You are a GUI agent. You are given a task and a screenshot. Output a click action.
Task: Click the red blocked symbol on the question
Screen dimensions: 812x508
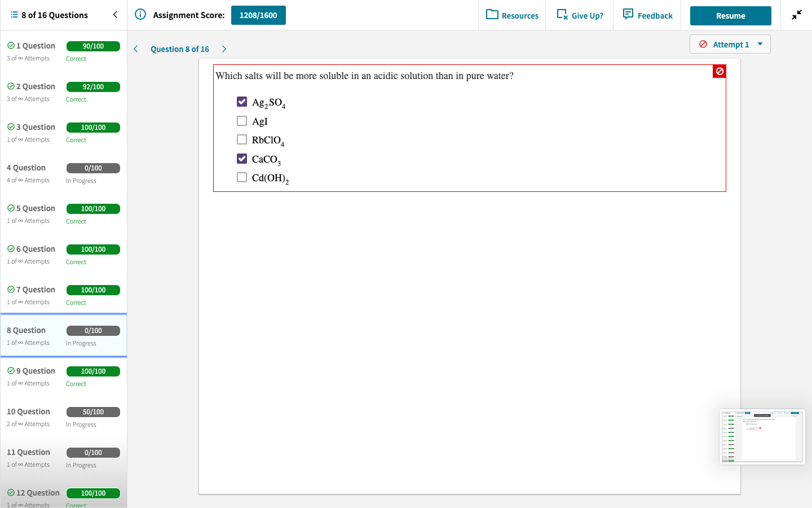(x=719, y=71)
